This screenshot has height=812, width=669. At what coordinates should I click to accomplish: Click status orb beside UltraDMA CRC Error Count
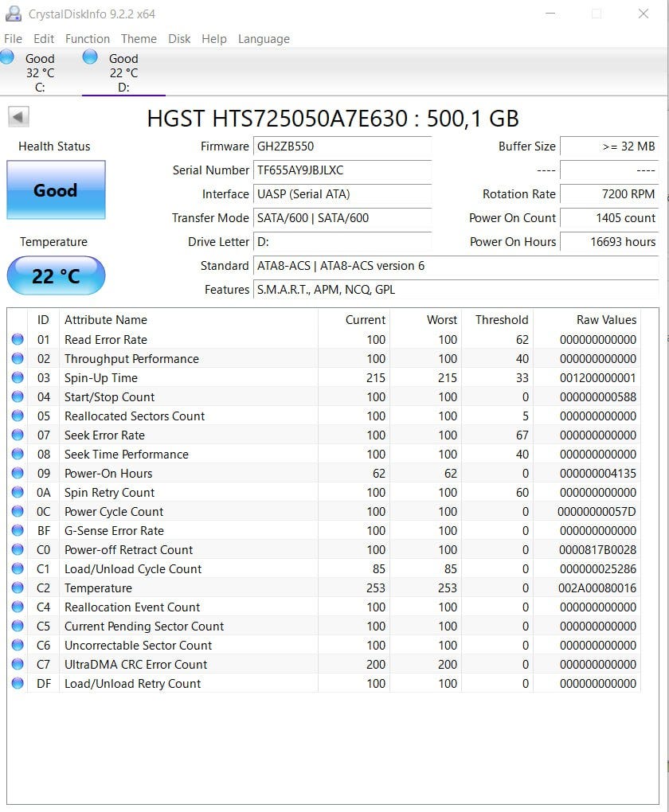[18, 665]
